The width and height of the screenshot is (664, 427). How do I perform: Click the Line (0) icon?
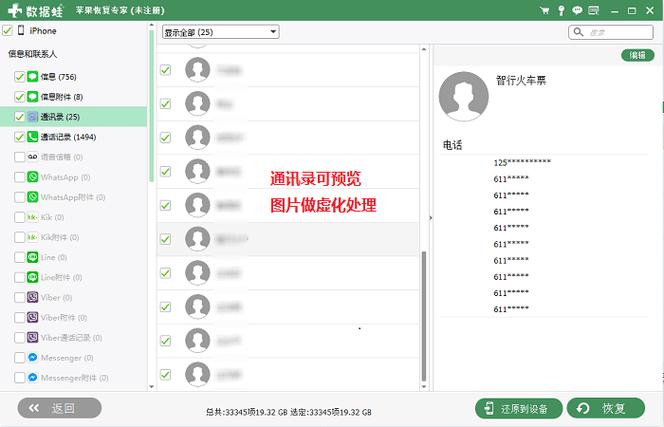pos(33,257)
